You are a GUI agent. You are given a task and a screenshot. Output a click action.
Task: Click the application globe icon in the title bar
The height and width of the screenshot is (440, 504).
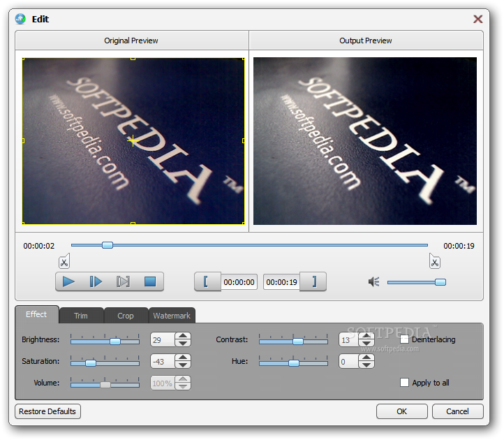[x=20, y=19]
